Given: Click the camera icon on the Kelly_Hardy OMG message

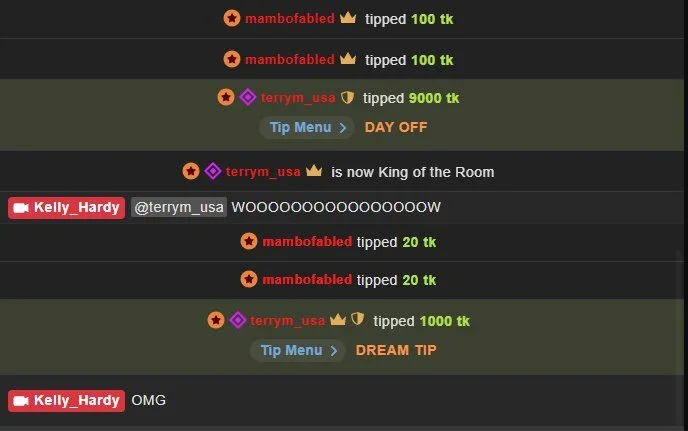Looking at the screenshot, I should (21, 401).
